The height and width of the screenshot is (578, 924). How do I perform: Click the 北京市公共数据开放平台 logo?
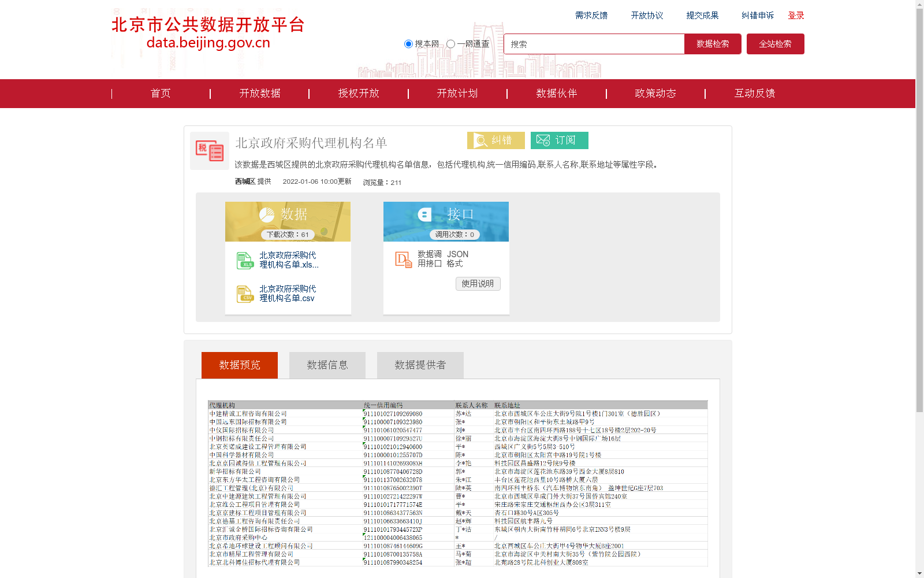pos(208,33)
